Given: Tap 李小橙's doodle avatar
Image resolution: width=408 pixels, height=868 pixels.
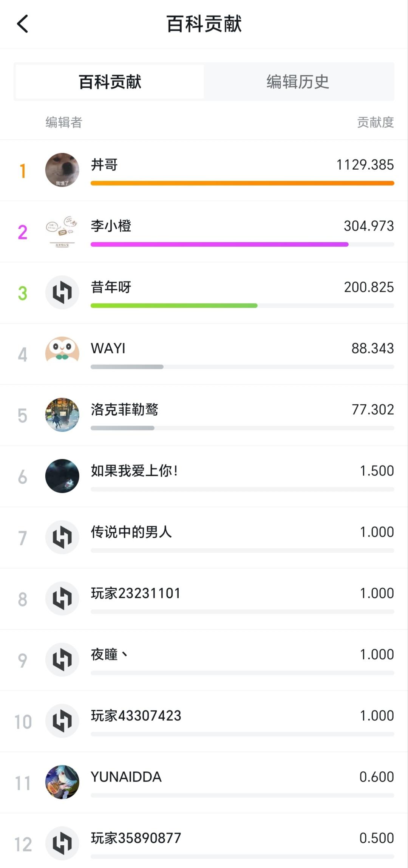Looking at the screenshot, I should click(x=62, y=231).
